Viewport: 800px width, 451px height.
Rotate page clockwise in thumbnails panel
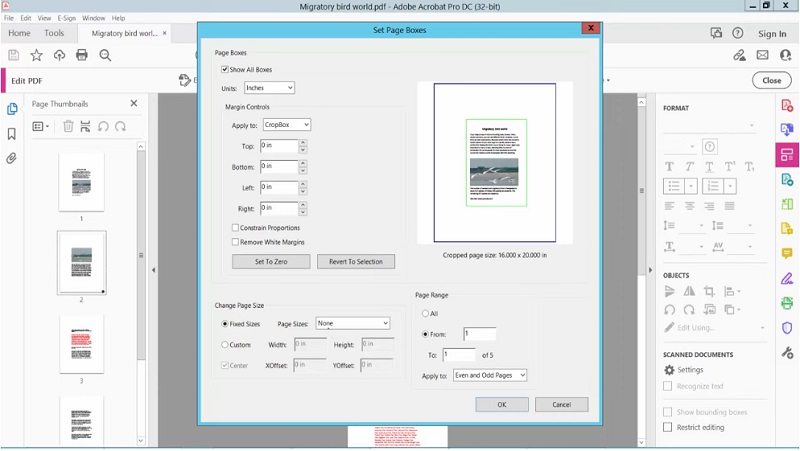[x=120, y=126]
